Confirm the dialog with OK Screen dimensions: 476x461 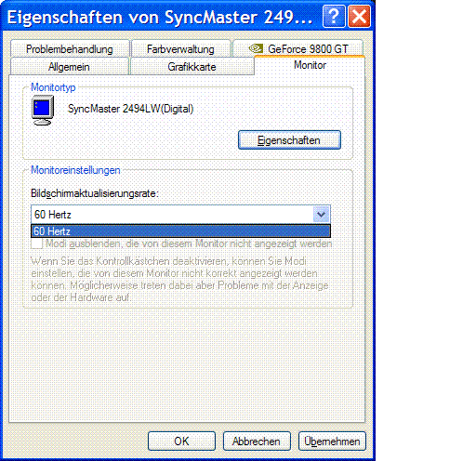[x=181, y=441]
